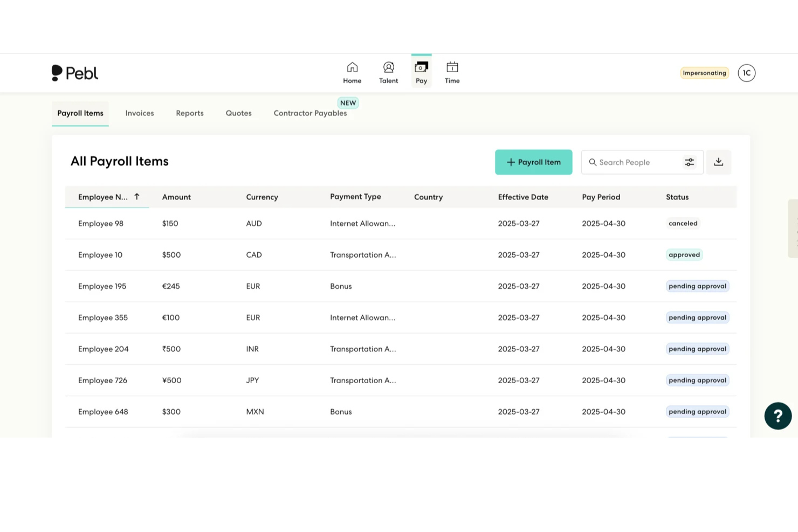
Task: Open the Employee 10 row
Action: coord(401,254)
